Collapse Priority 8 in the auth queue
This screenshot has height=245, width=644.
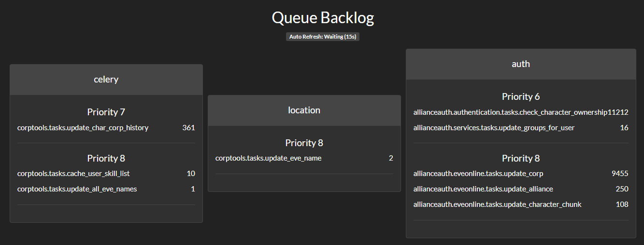pos(520,158)
